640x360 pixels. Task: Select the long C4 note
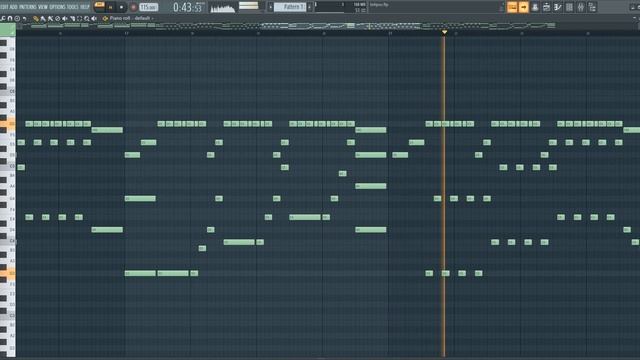pos(239,242)
